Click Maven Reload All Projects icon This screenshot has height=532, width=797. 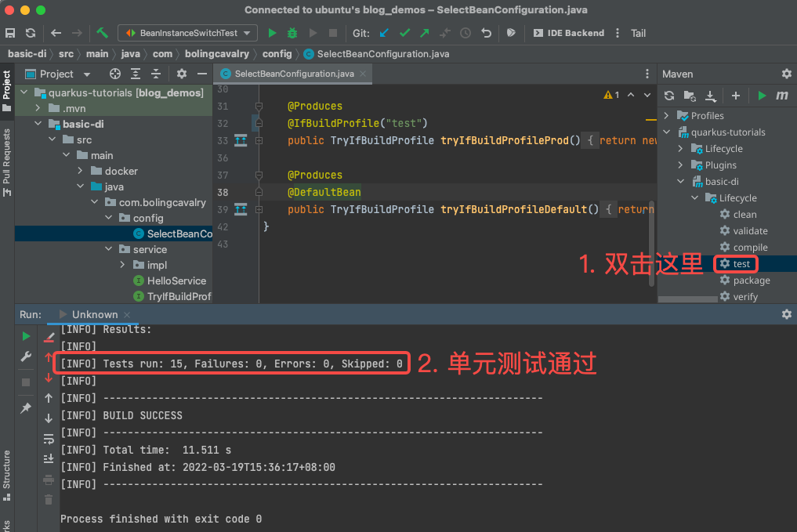click(669, 96)
